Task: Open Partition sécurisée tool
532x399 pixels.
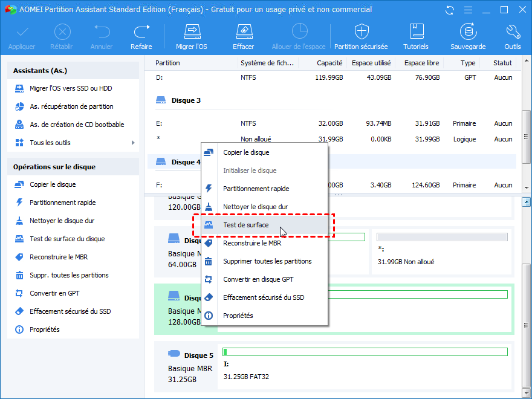Action: pos(361,37)
